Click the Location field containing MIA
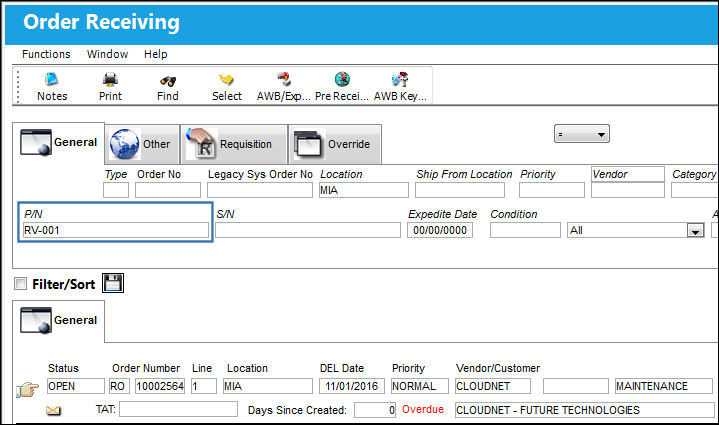Viewport: 719px width, 425px height. (364, 190)
